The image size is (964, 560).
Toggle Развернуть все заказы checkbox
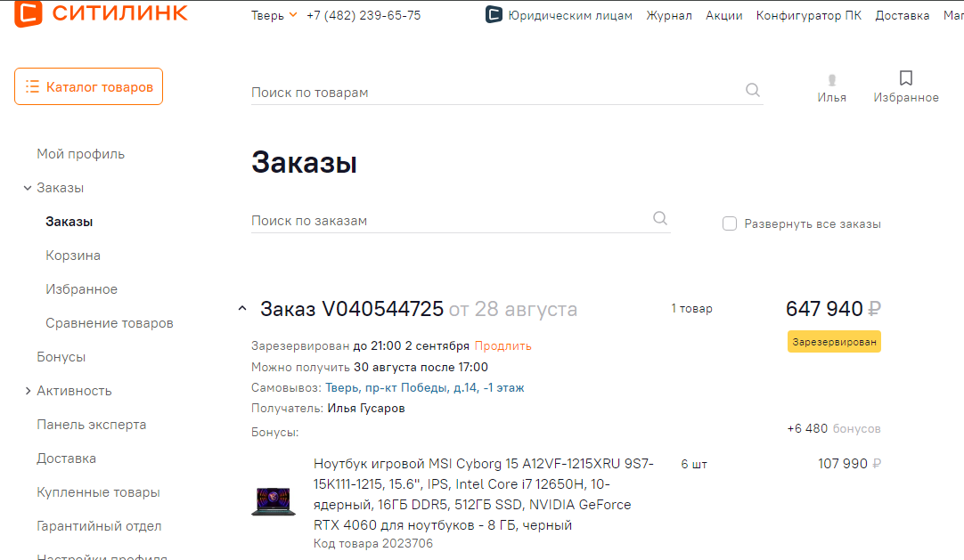[729, 223]
